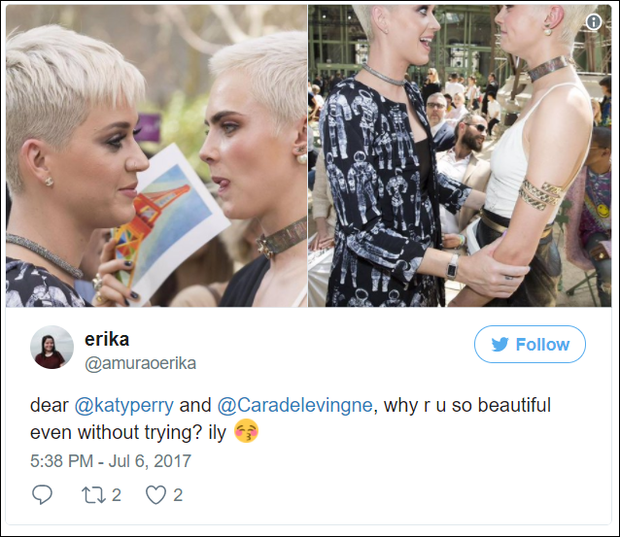Viewport: 620px width, 537px height.
Task: Open the display name erika
Action: click(x=107, y=339)
